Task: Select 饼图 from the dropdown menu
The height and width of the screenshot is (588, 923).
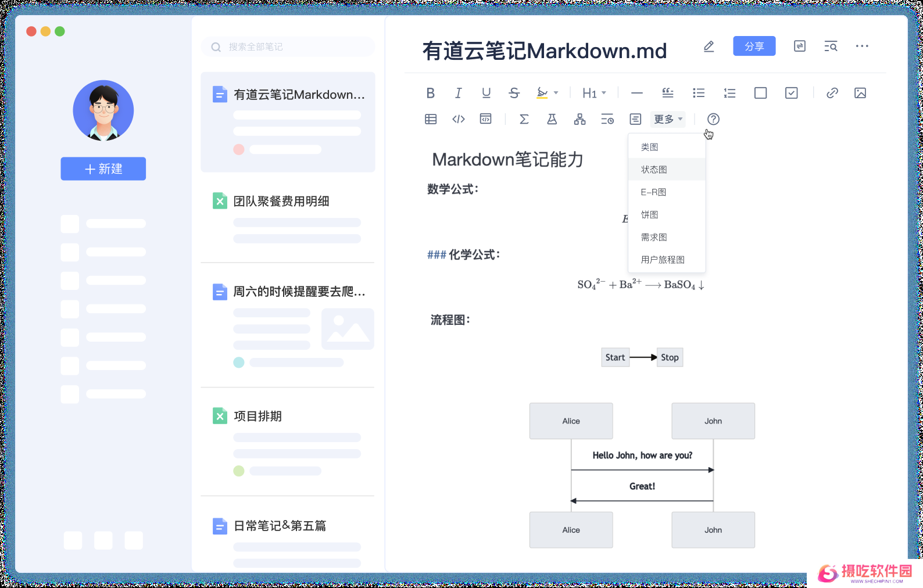Action: (667, 215)
